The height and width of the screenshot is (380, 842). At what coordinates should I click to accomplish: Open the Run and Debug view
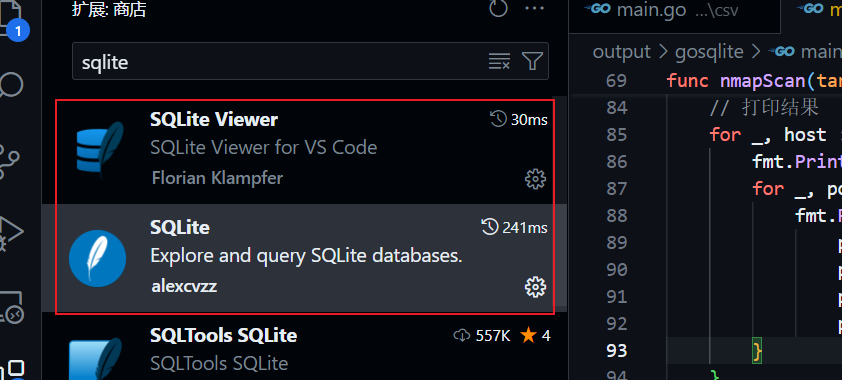[11, 234]
